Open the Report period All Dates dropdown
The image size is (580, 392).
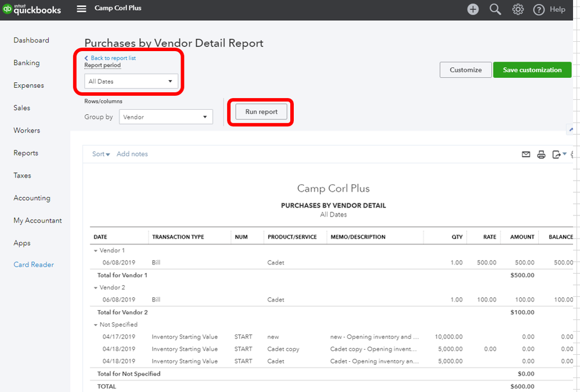(131, 81)
